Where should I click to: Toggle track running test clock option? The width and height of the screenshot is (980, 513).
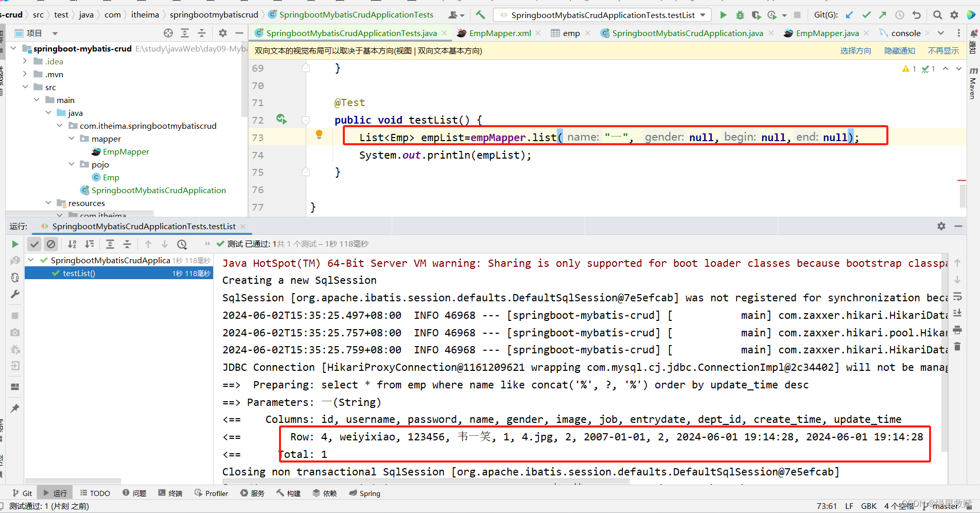tap(182, 244)
